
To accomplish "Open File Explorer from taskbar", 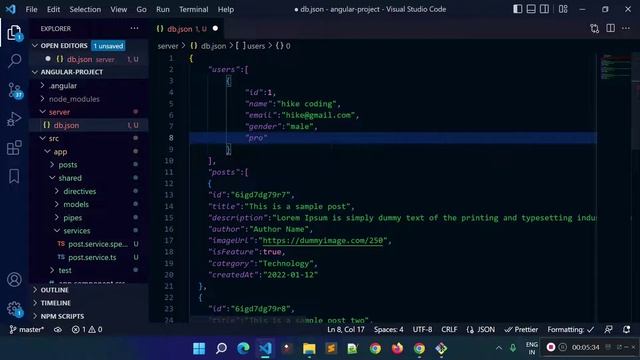I will (309, 348).
